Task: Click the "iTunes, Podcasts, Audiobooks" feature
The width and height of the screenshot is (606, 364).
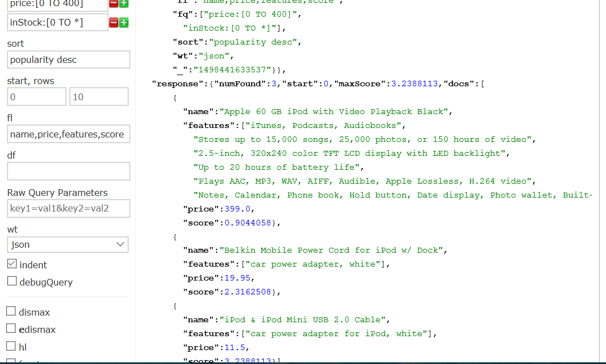Action: (323, 126)
